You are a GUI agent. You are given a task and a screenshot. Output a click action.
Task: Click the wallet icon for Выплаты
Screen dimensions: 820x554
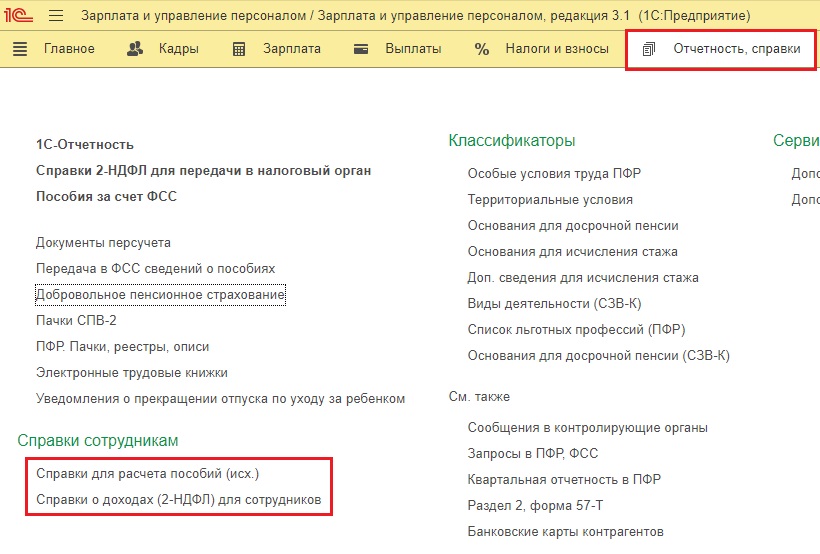pyautogui.click(x=361, y=49)
